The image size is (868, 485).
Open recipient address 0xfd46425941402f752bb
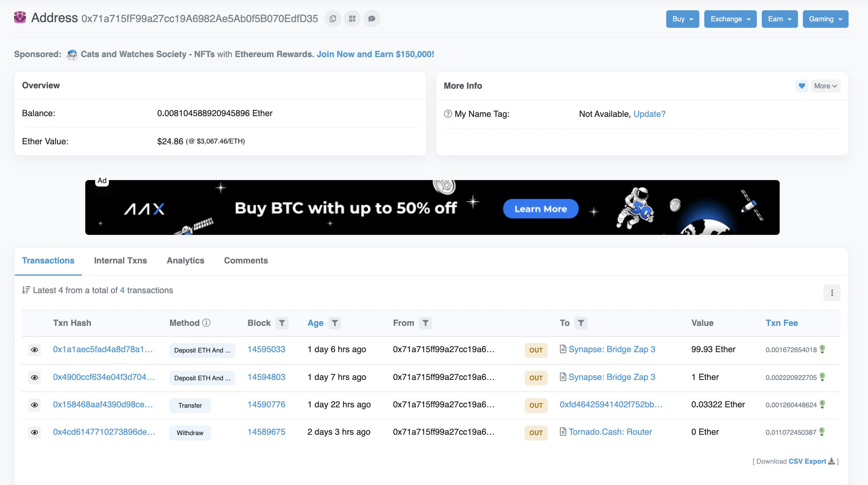tap(611, 405)
